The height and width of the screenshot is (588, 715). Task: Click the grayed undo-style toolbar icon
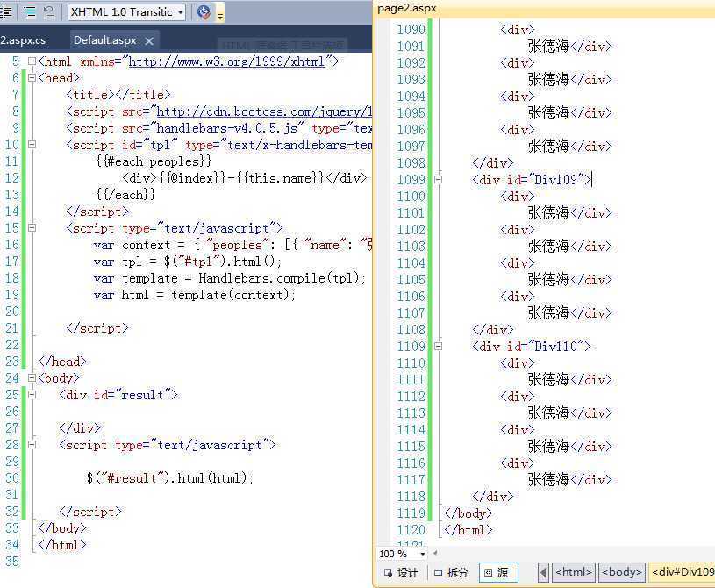click(x=48, y=12)
